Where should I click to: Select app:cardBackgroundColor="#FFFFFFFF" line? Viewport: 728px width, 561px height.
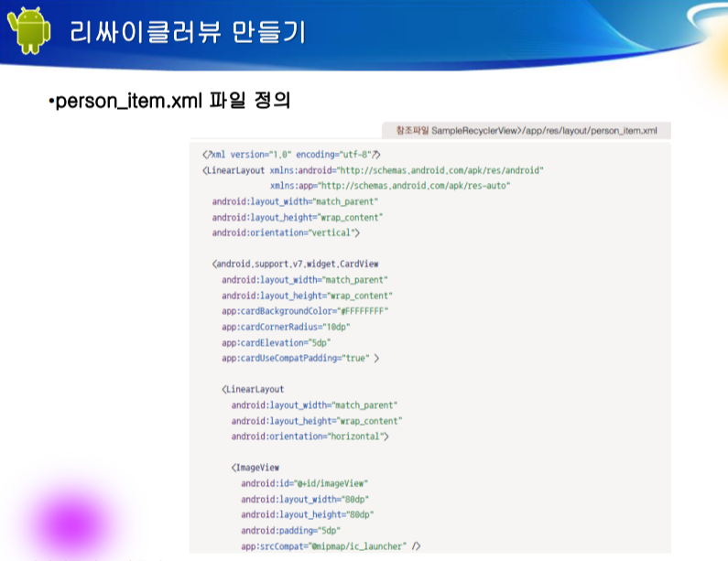pyautogui.click(x=305, y=311)
